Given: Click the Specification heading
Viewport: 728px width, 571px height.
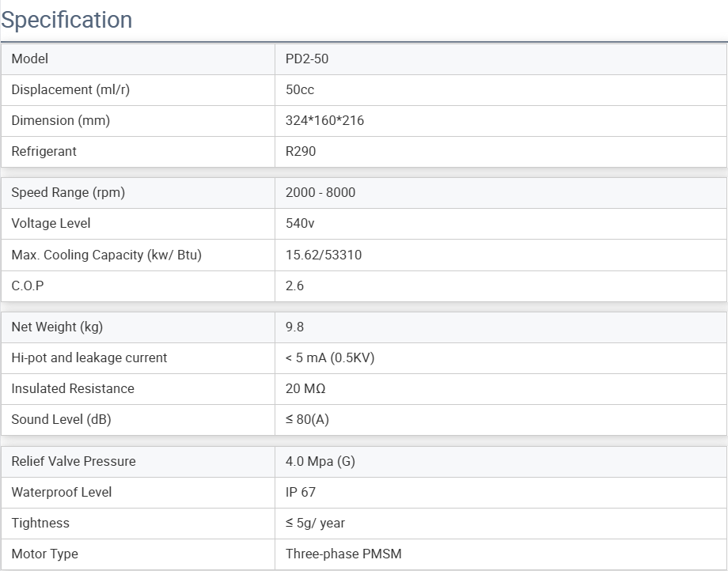Looking at the screenshot, I should pyautogui.click(x=66, y=20).
